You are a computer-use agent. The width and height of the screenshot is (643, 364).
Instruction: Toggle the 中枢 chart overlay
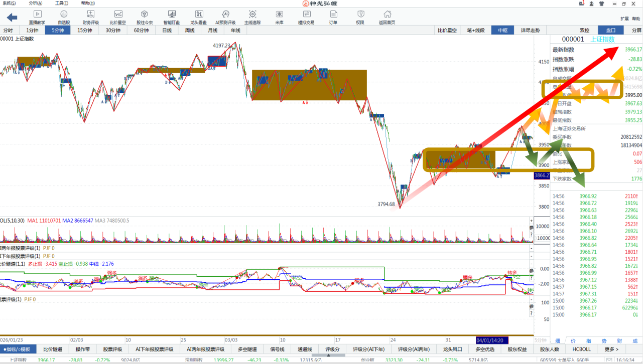[x=502, y=30]
